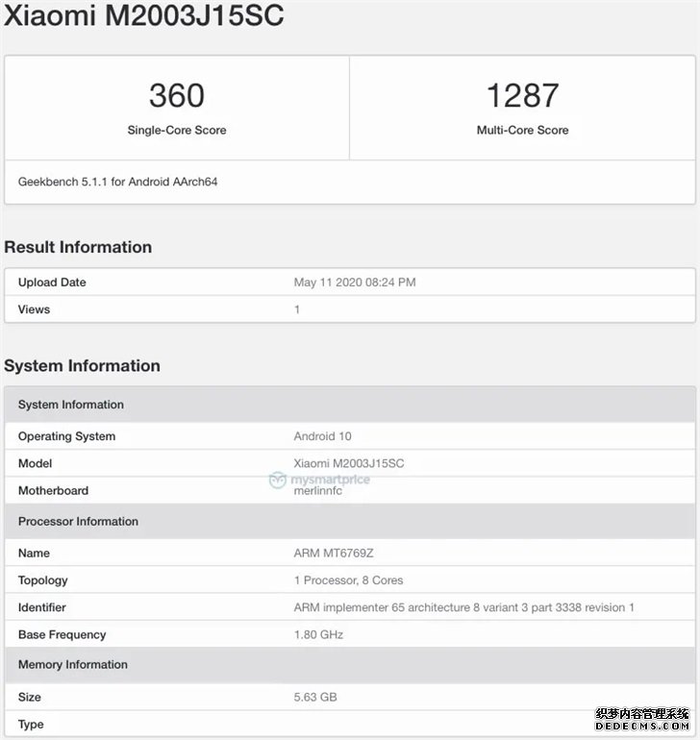This screenshot has width=700, height=740.
Task: Click the upload date May 11 2020 value
Action: [x=354, y=283]
